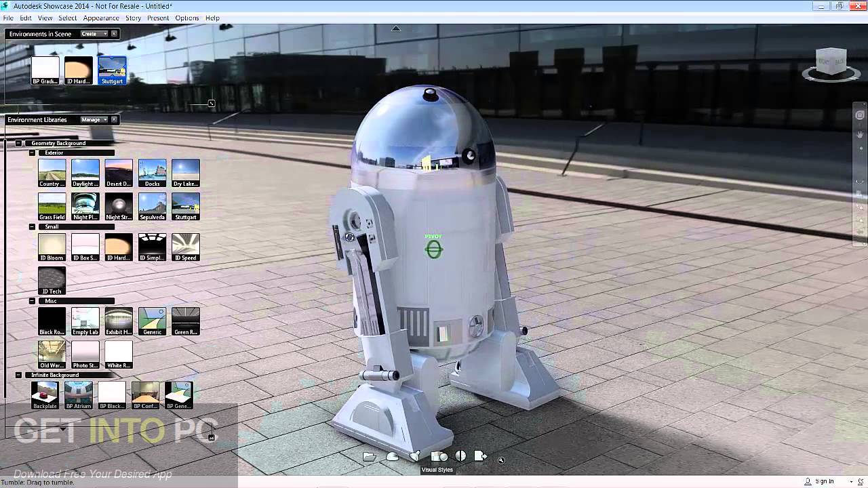This screenshot has height=488, width=868.
Task: Choose the ID Box environment
Action: coord(85,247)
